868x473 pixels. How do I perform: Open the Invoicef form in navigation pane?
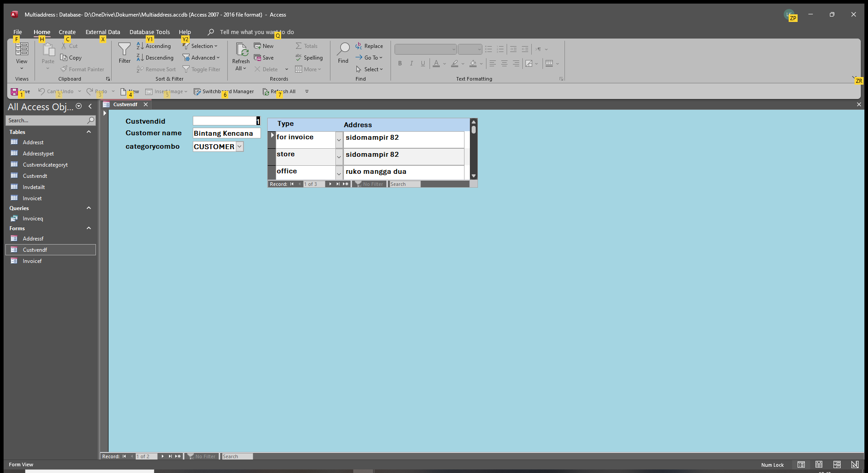(x=32, y=261)
